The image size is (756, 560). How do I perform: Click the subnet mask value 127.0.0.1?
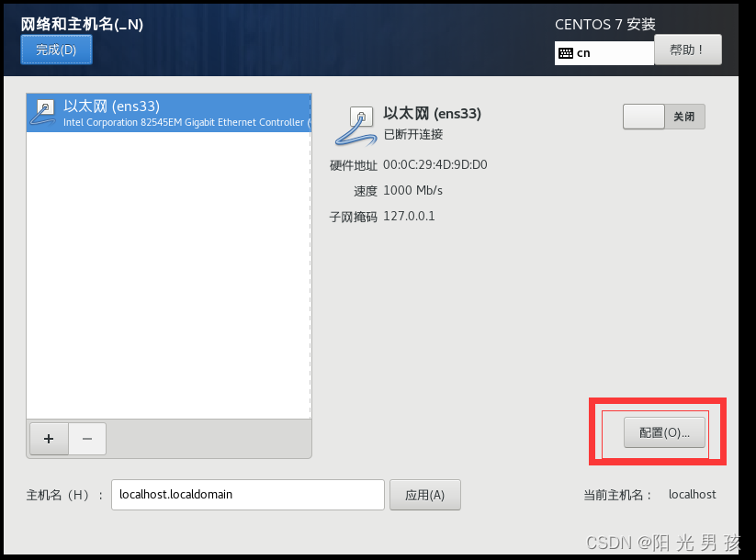pyautogui.click(x=409, y=216)
